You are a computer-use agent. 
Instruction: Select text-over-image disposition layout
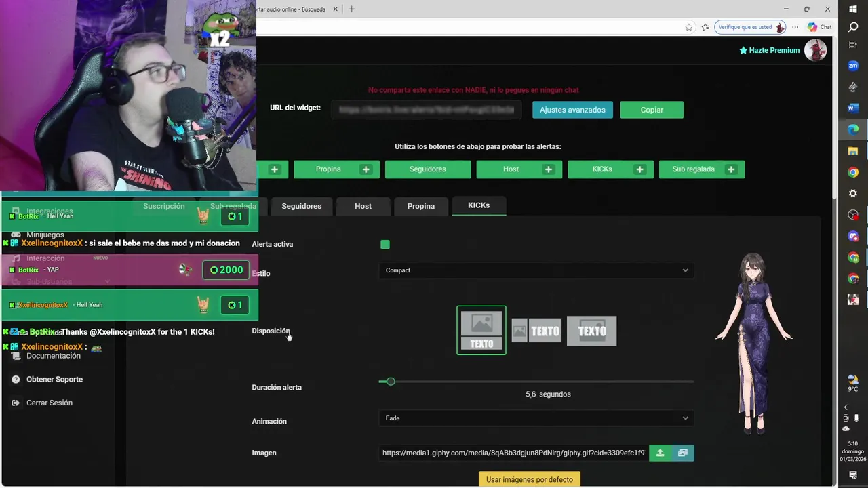[592, 331]
